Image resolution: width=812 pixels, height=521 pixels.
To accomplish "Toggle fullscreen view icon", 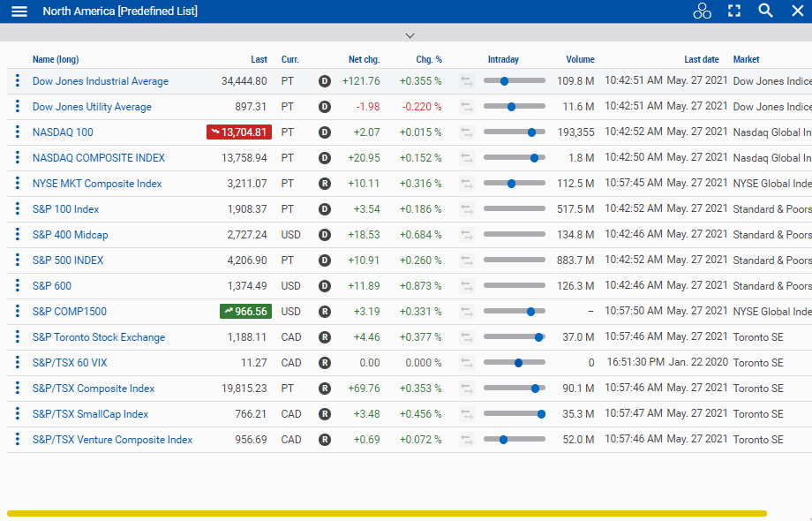I will click(733, 11).
